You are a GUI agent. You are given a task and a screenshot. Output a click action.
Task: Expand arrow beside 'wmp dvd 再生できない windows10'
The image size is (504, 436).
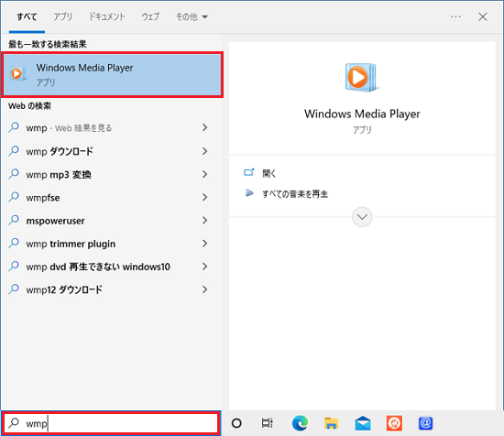204,267
